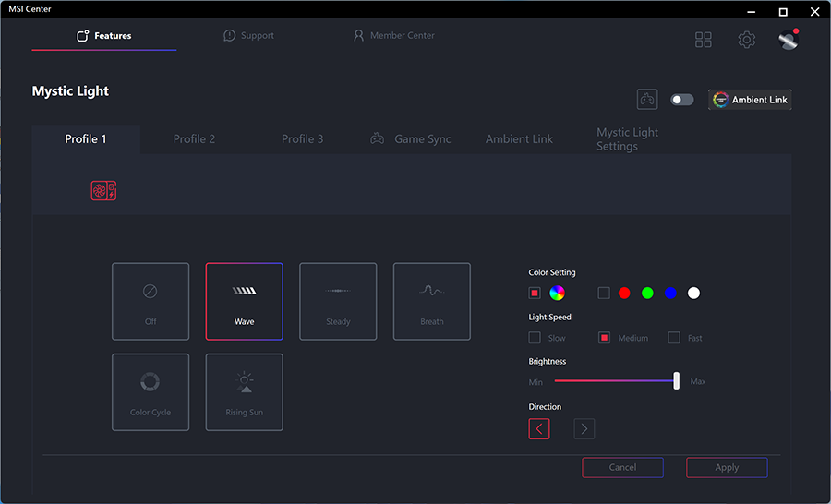Pick the red color swatch
This screenshot has width=831, height=504.
(624, 293)
